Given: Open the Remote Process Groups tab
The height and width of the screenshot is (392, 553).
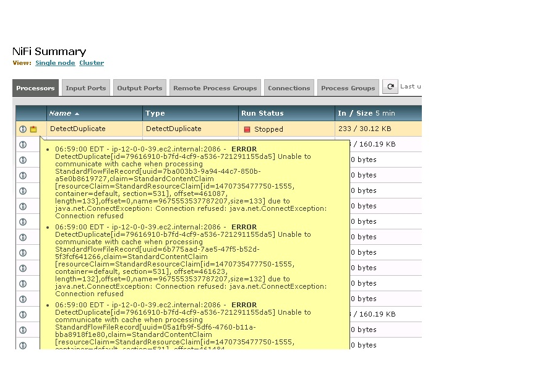Looking at the screenshot, I should coord(215,88).
